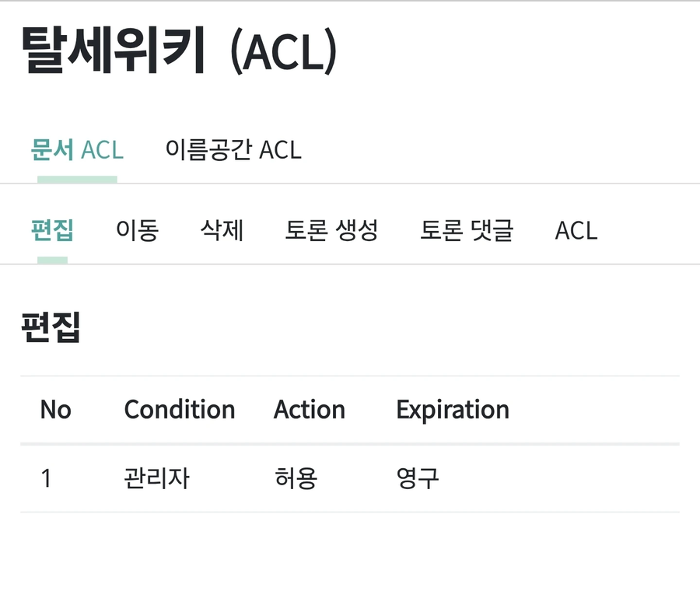Click the Action column header
The width and height of the screenshot is (700, 612).
(310, 410)
